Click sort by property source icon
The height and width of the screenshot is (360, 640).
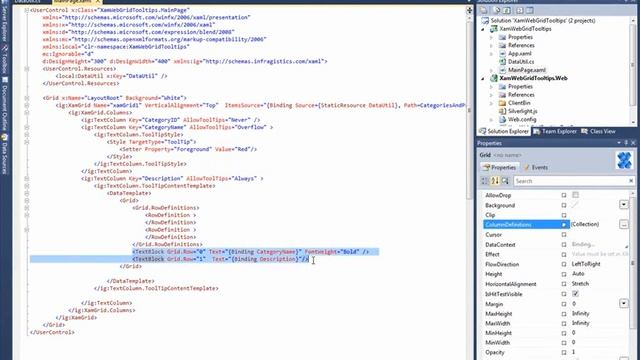tap(505, 181)
